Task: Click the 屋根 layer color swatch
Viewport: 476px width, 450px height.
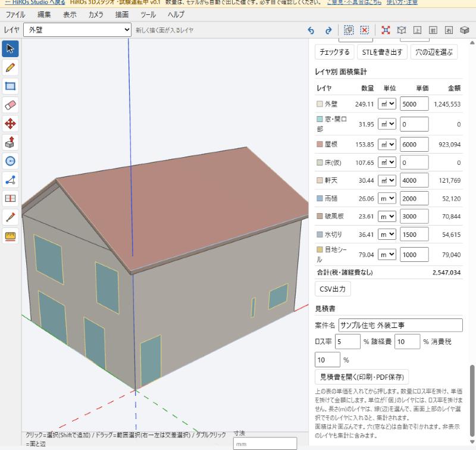Action: (320, 144)
